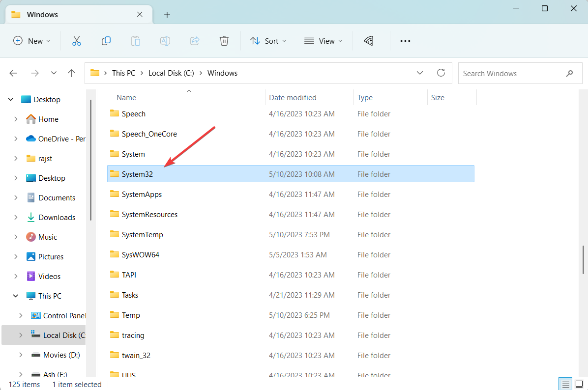The height and width of the screenshot is (390, 588).
Task: Collapse the This PC tree node
Action: coord(16,296)
